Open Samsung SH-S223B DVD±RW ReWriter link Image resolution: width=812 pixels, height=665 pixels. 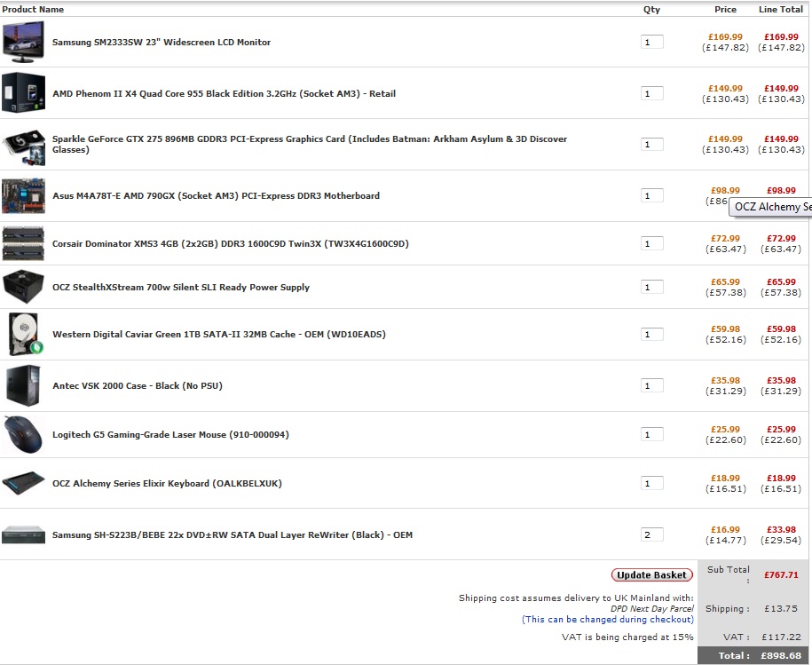(x=233, y=535)
